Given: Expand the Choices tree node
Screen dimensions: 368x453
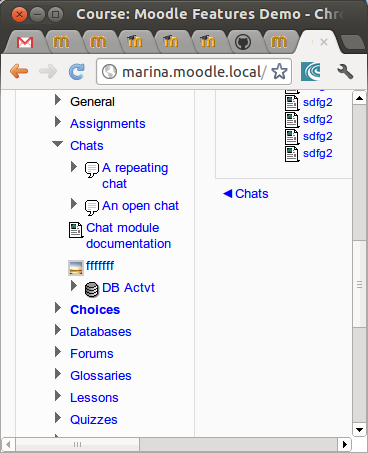Looking at the screenshot, I should [x=58, y=308].
